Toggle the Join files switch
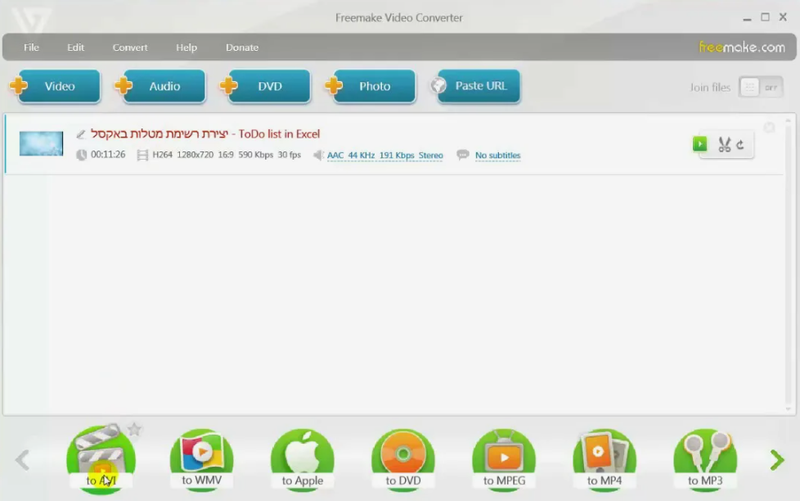Viewport: 800px width, 501px height. (760, 87)
